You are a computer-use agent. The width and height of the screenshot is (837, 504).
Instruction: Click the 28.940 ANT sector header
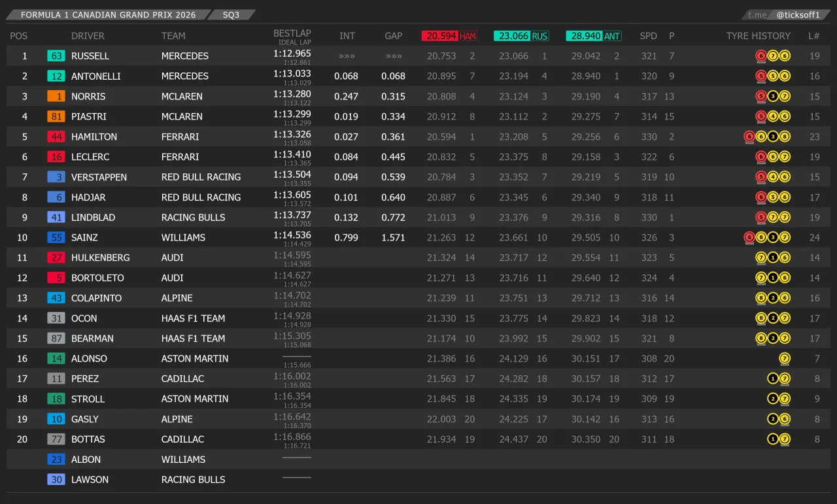click(594, 36)
